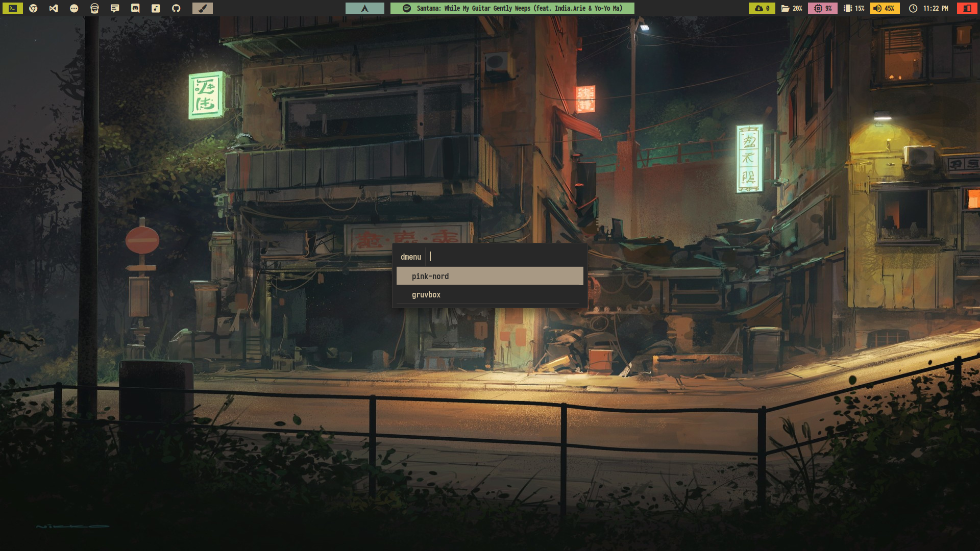Click the three-dots chat bubble icon

click(x=74, y=8)
